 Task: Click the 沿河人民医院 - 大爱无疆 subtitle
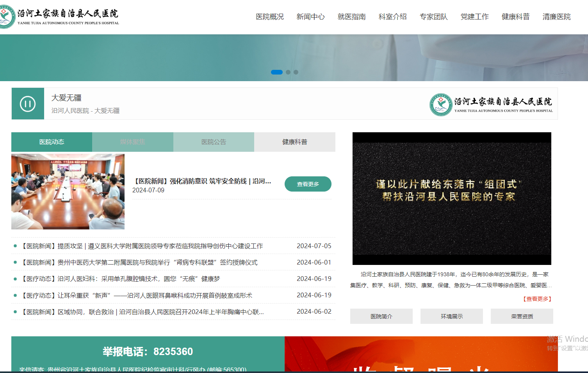tap(86, 111)
